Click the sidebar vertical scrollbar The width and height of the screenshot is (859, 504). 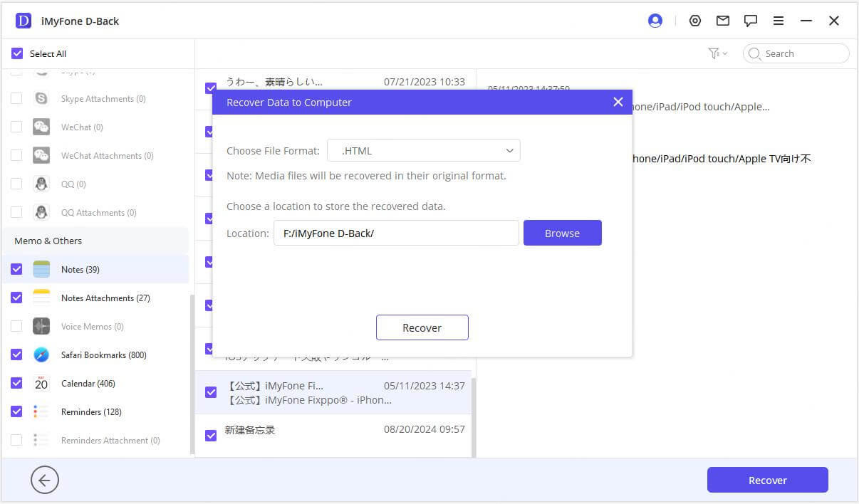pos(192,374)
